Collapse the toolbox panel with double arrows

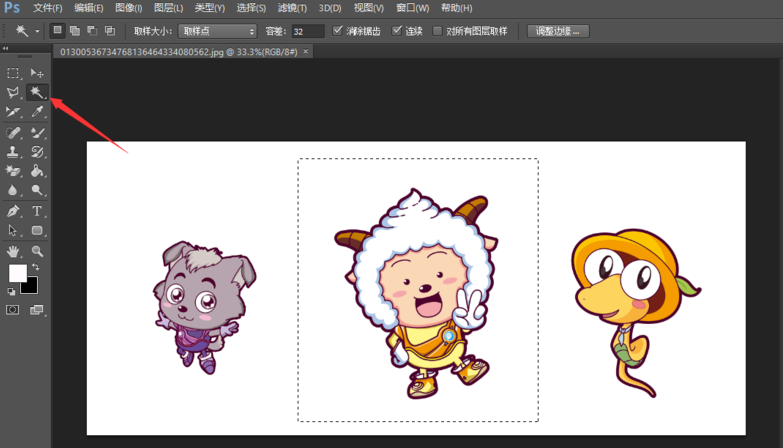coord(5,48)
